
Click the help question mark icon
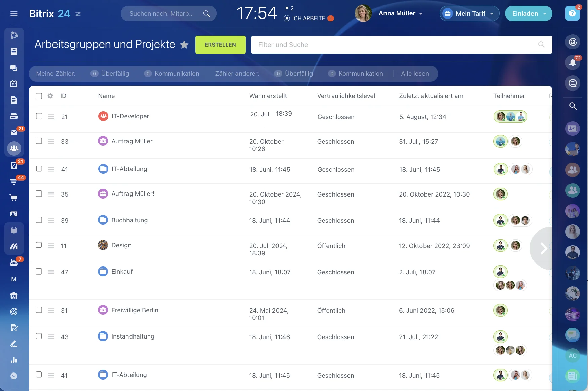[572, 14]
